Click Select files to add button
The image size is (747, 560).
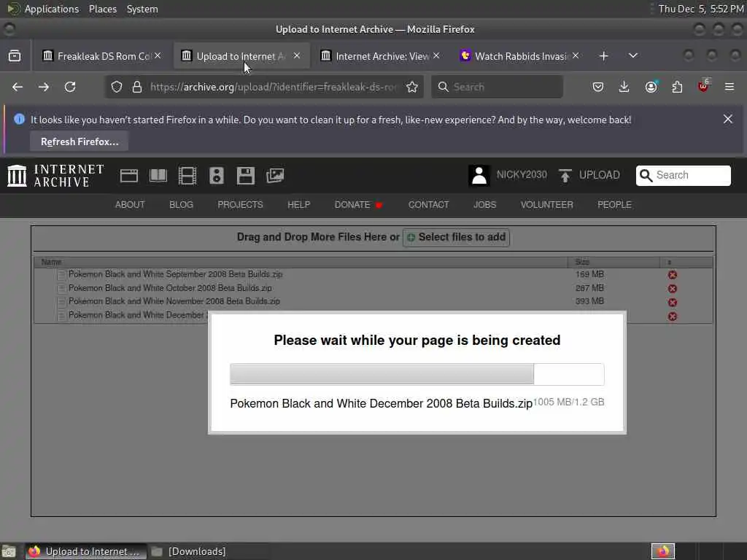[x=456, y=237]
